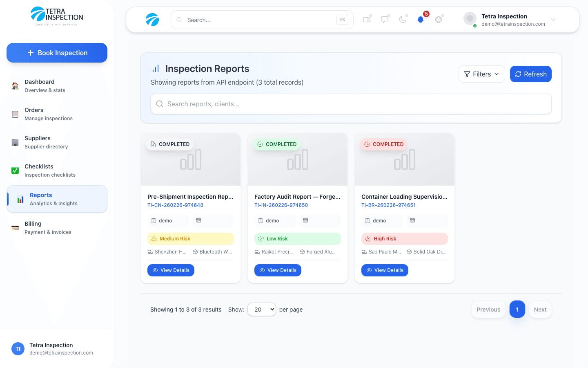588x368 pixels.
Task: Expand the Filters dropdown
Action: click(482, 74)
